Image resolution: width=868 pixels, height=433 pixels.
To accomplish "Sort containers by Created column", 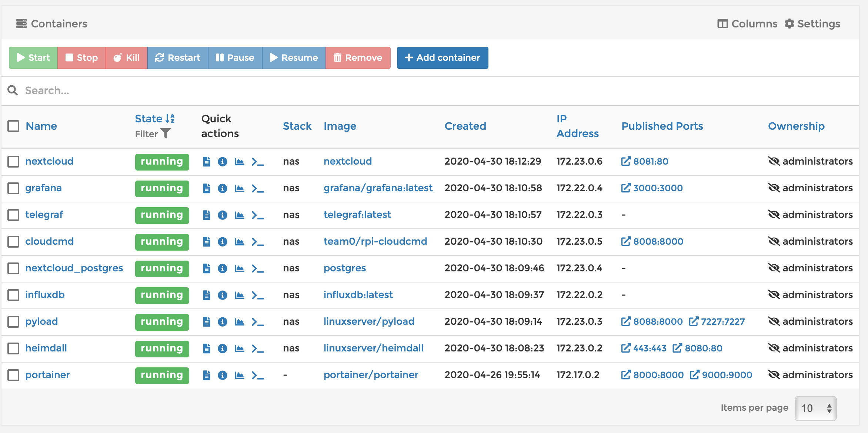I will pos(465,126).
